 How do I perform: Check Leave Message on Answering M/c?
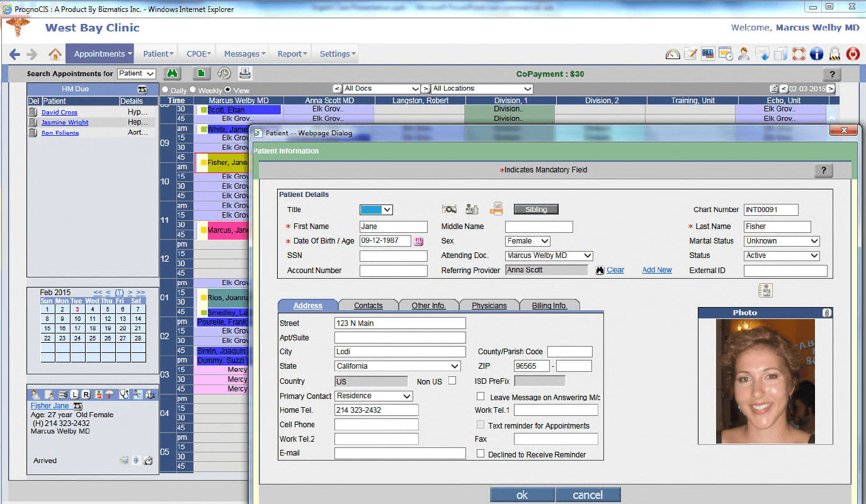[x=481, y=396]
